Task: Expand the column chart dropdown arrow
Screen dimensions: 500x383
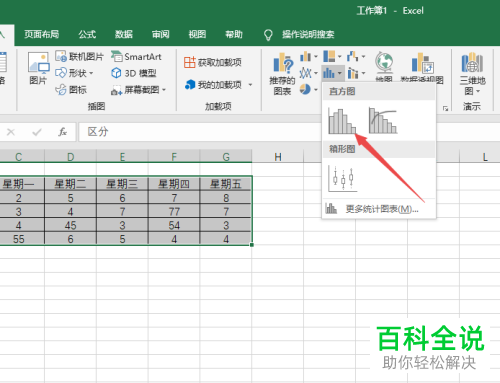Action: tap(316, 57)
